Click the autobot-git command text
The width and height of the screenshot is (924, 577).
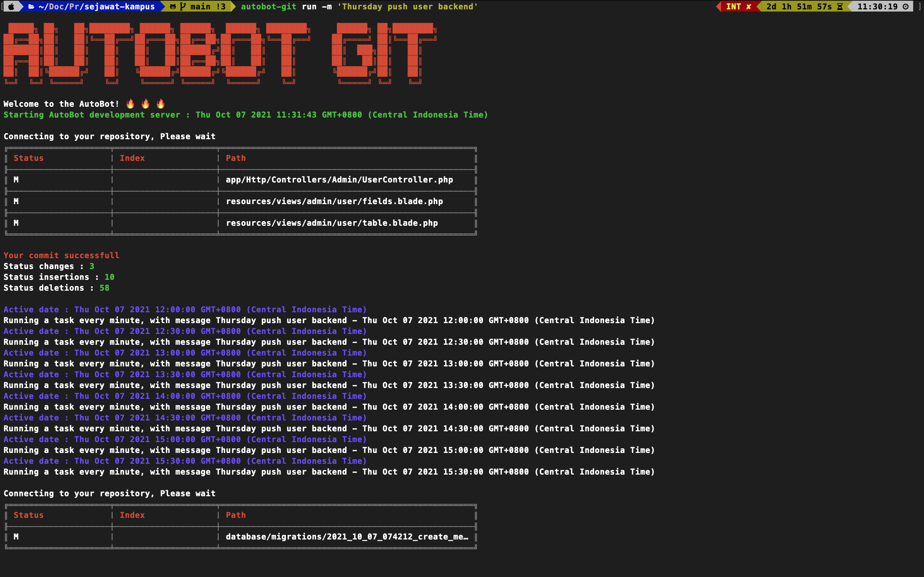click(x=269, y=6)
